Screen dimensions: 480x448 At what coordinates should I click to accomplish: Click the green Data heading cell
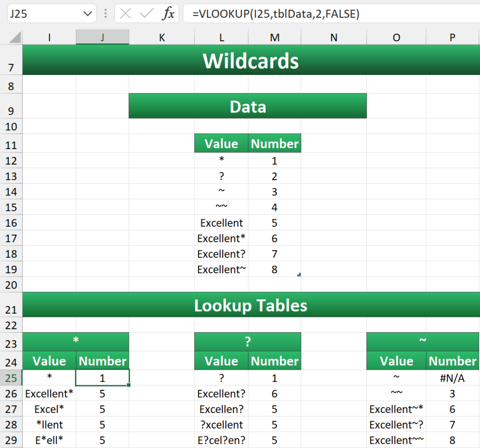247,106
